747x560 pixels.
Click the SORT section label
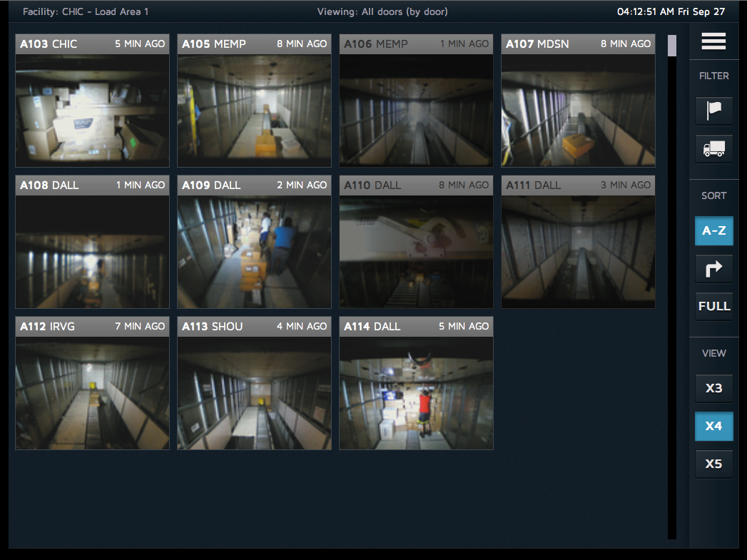coord(713,195)
